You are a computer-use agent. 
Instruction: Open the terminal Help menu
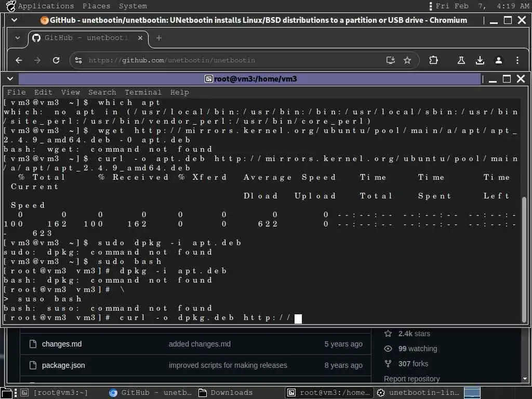pyautogui.click(x=179, y=92)
